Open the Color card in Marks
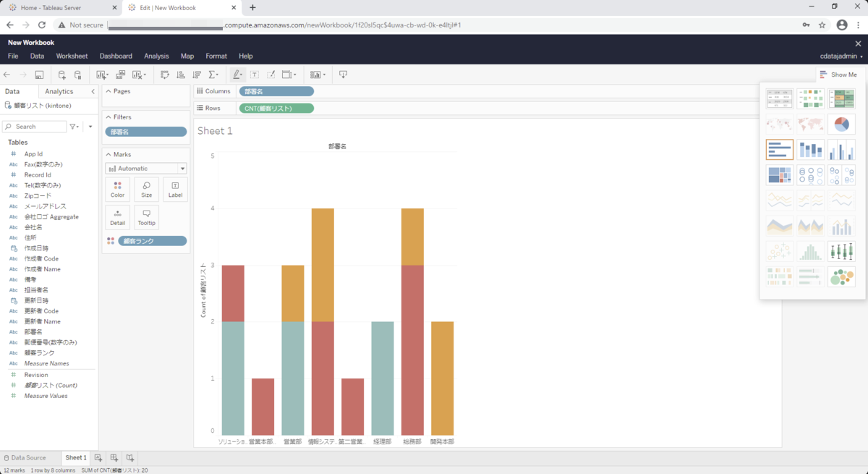 click(x=118, y=190)
